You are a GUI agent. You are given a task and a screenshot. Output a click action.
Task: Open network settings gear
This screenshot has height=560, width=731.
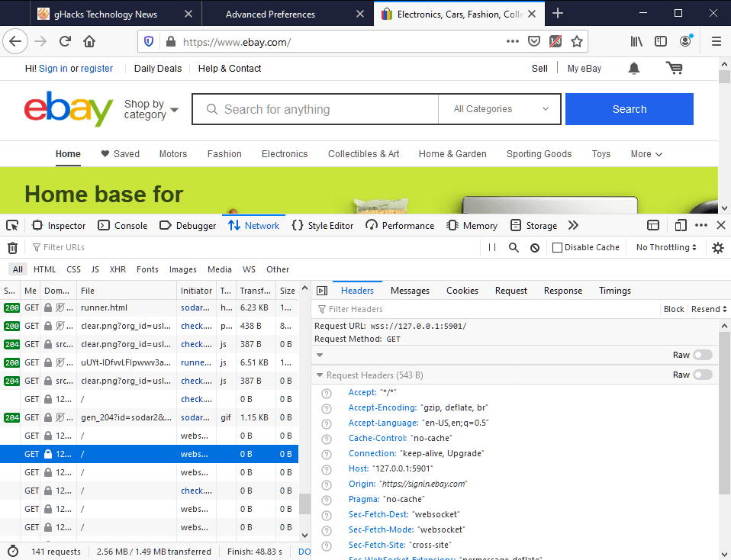[718, 248]
